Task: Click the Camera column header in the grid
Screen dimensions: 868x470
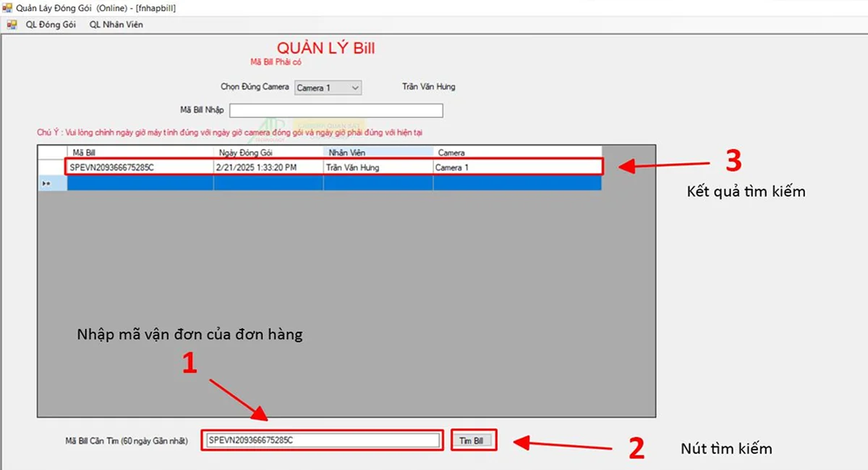Action: coord(517,153)
